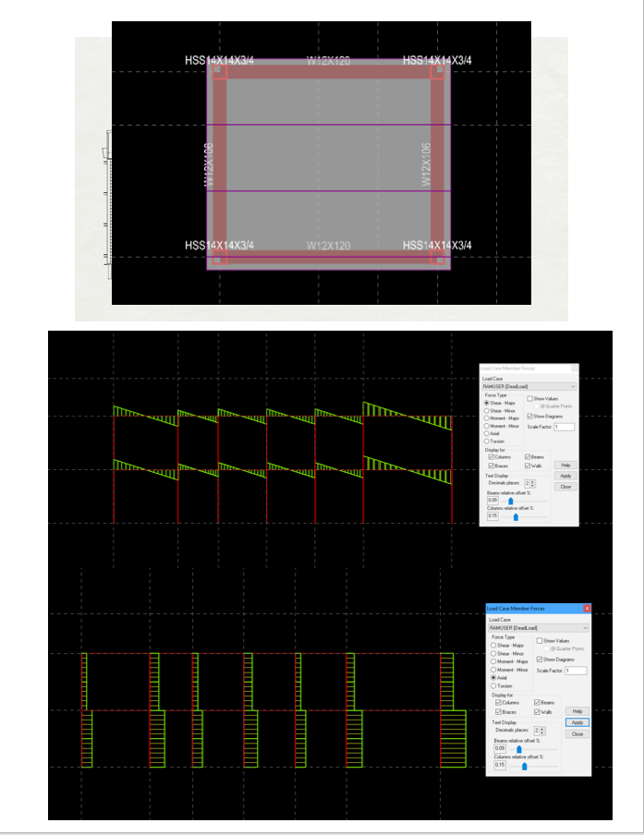Select Shear - Minor in the upper dialog

point(487,411)
